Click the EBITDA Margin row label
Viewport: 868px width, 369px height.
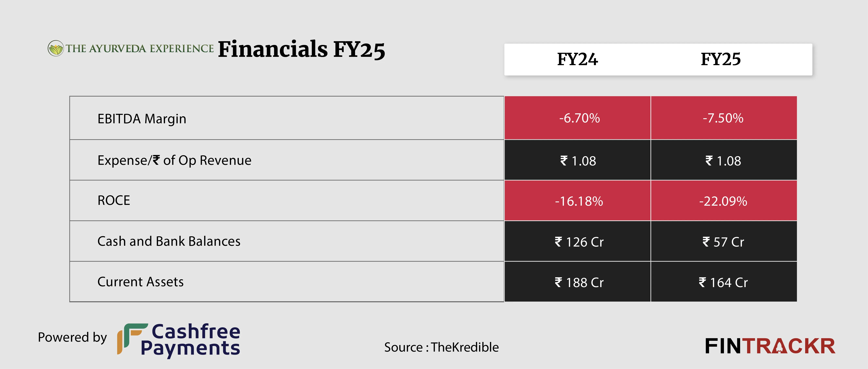pyautogui.click(x=142, y=119)
